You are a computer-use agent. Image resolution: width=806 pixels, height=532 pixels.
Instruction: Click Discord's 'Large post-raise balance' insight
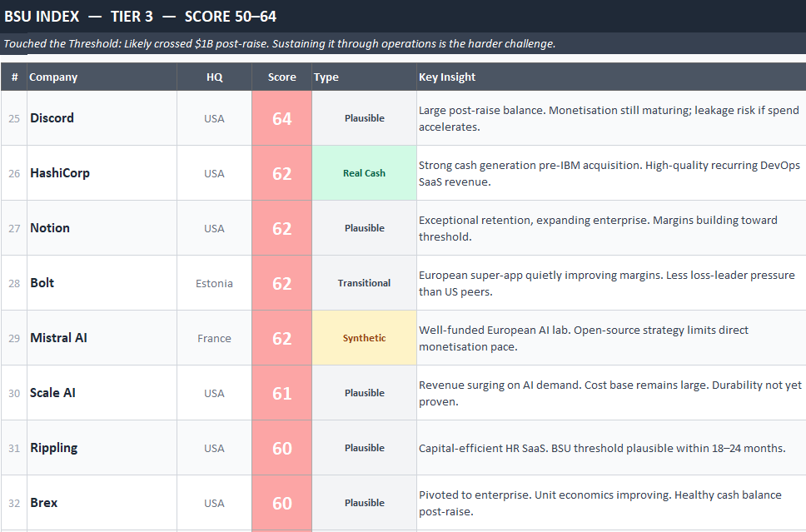pos(609,118)
